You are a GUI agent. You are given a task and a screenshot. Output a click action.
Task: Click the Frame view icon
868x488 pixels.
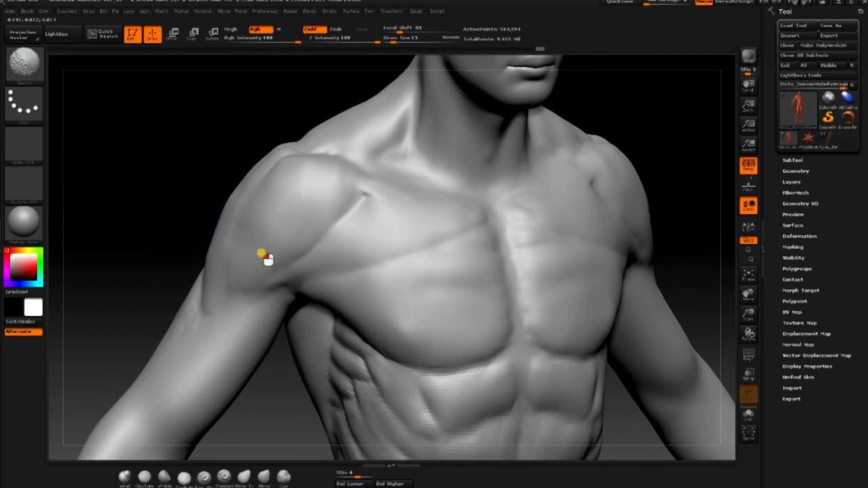[x=748, y=275]
